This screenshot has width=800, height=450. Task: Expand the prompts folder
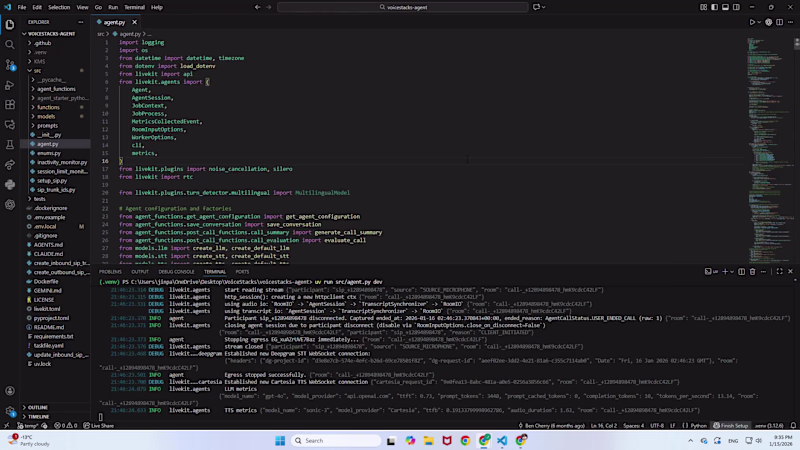click(x=47, y=126)
